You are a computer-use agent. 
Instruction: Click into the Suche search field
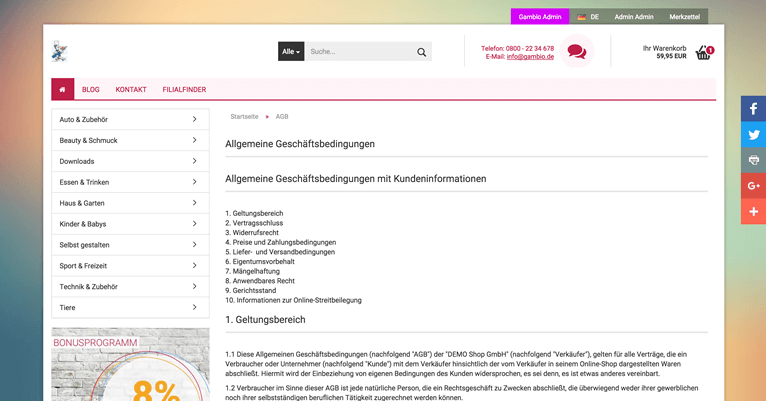point(356,52)
